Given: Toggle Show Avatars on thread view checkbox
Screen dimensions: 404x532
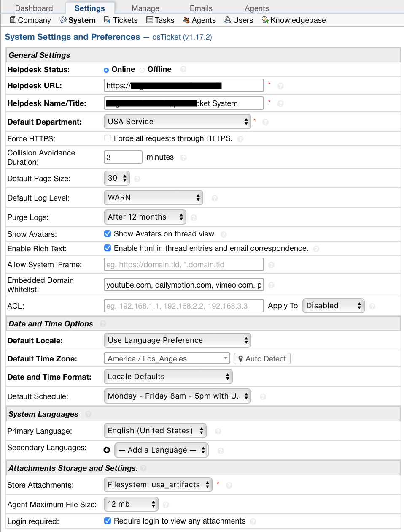Looking at the screenshot, I should coord(108,233).
